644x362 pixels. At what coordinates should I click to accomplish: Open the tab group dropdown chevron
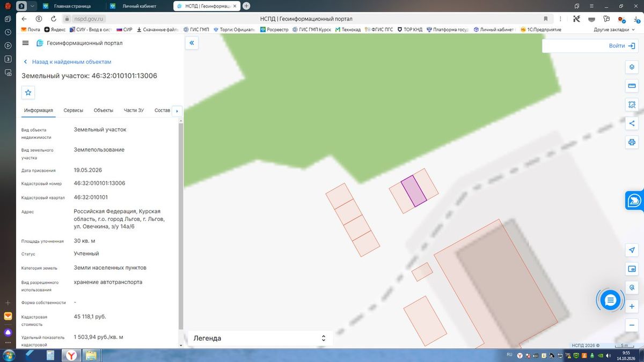pyautogui.click(x=32, y=6)
